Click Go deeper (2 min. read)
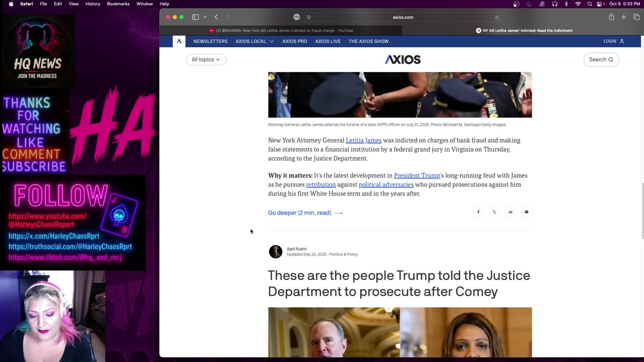 click(305, 213)
